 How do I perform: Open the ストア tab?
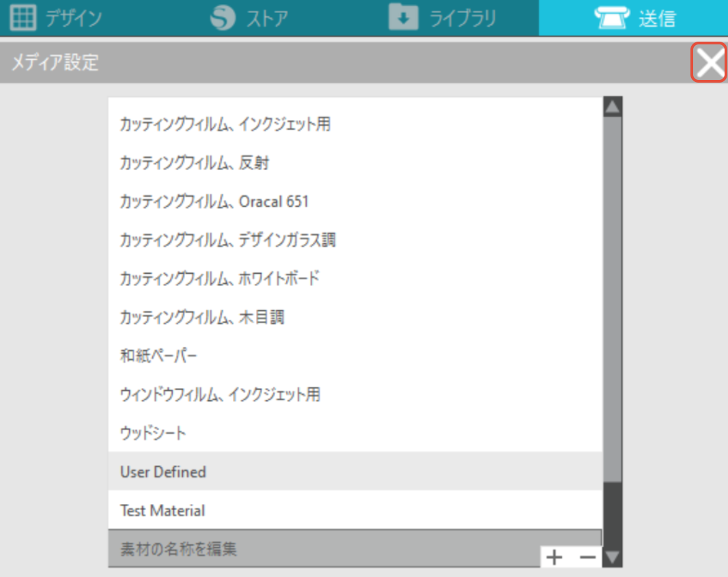pyautogui.click(x=249, y=18)
